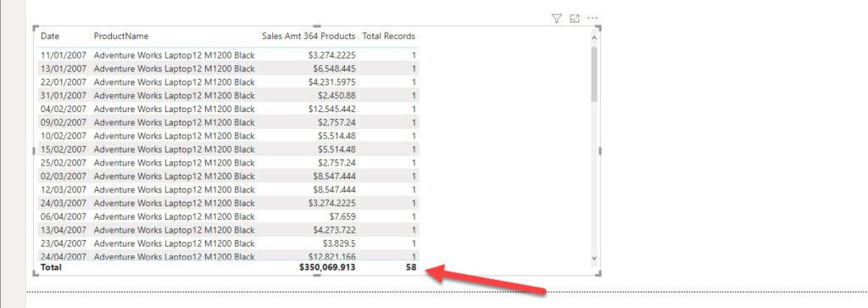Click the scrollbar up arrow
868x308 pixels.
point(594,37)
